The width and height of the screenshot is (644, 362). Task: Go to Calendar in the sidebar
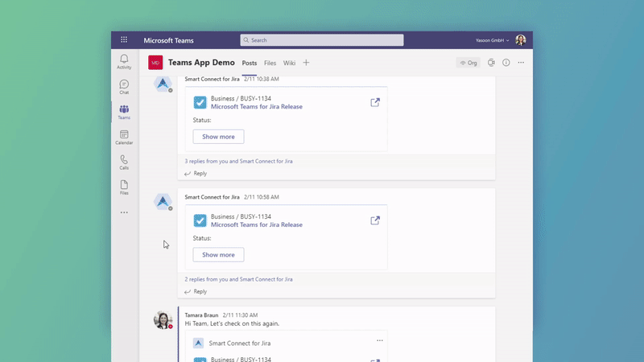[x=124, y=137]
